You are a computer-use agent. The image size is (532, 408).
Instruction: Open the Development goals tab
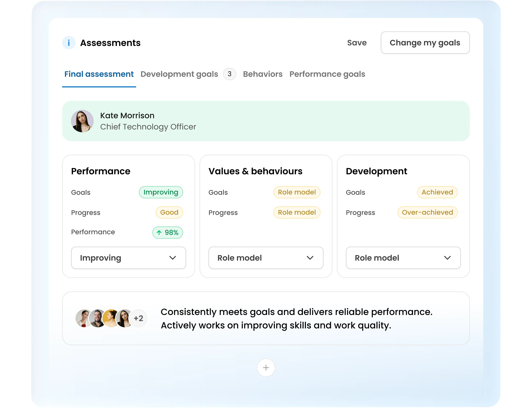tap(179, 74)
